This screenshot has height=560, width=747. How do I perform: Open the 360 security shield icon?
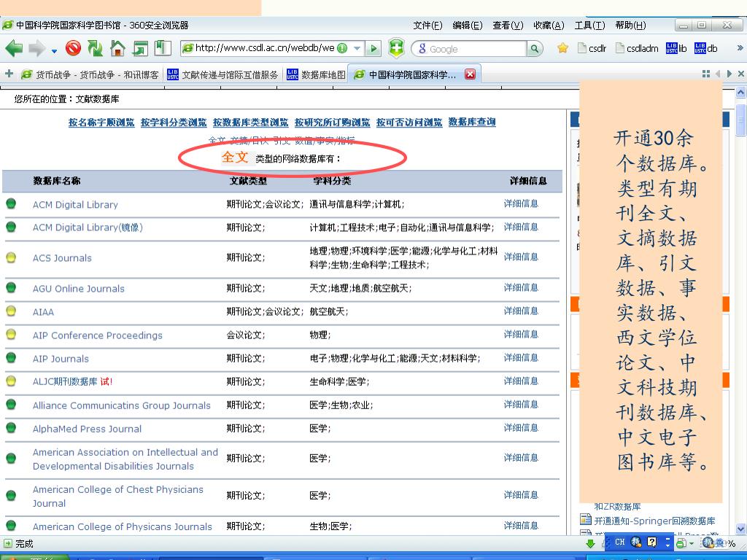pyautogui.click(x=396, y=48)
